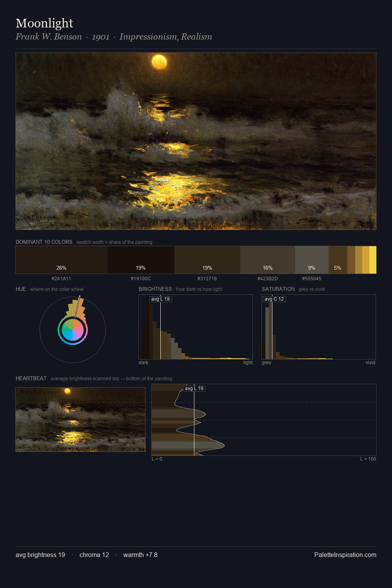Click the style 'Impressionism, Realism'
Image resolution: width=392 pixels, height=588 pixels.
click(166, 37)
